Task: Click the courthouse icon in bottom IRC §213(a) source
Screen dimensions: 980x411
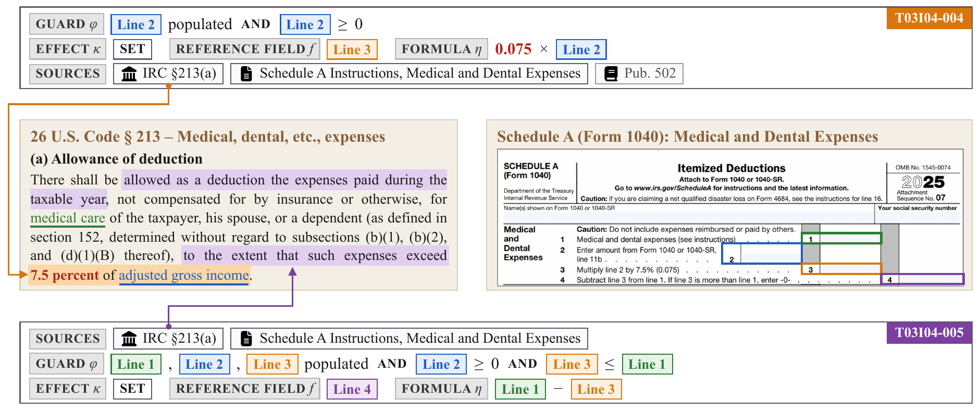Action: click(x=129, y=339)
